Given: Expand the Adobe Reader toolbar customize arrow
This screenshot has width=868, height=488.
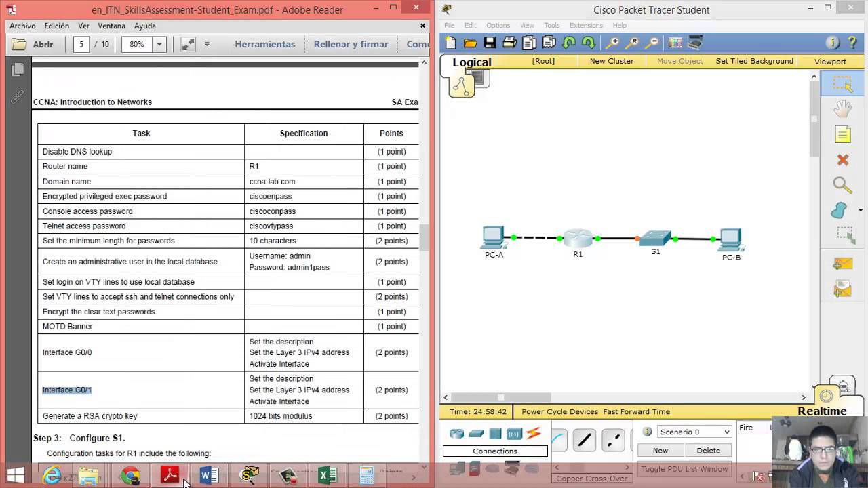Looking at the screenshot, I should pos(207,44).
